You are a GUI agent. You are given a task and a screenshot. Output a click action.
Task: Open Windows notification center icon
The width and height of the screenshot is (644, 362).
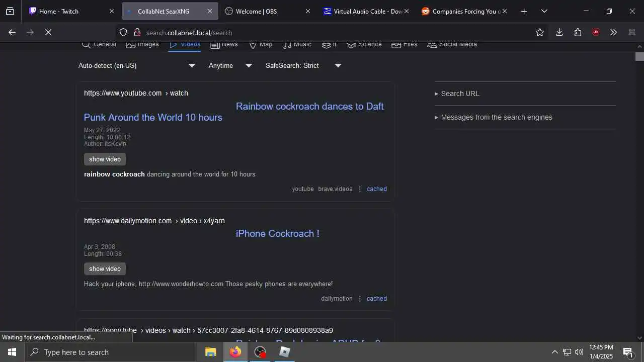pyautogui.click(x=628, y=352)
